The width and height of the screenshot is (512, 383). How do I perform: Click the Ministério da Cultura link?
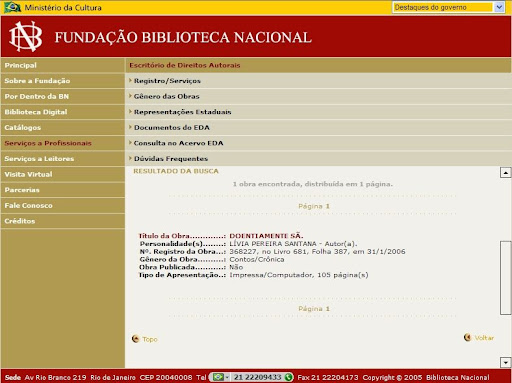[63, 7]
